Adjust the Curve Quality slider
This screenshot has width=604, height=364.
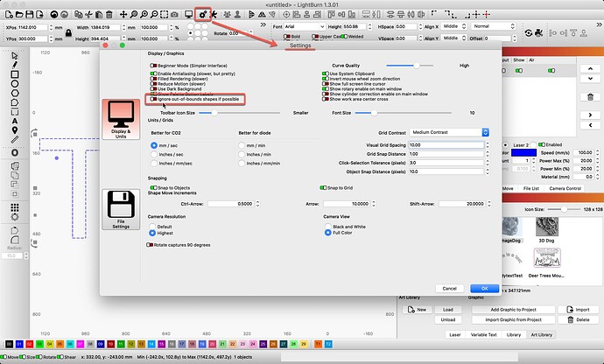(x=418, y=65)
